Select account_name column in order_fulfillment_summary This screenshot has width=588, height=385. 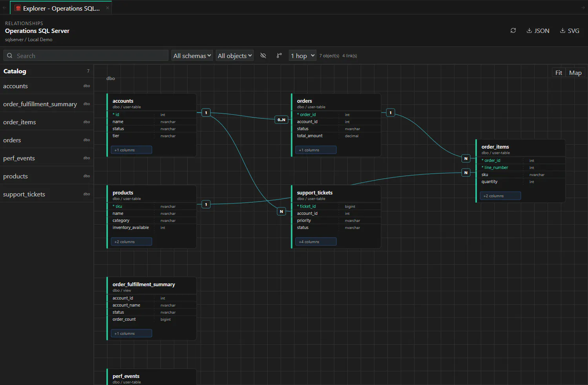152,305
